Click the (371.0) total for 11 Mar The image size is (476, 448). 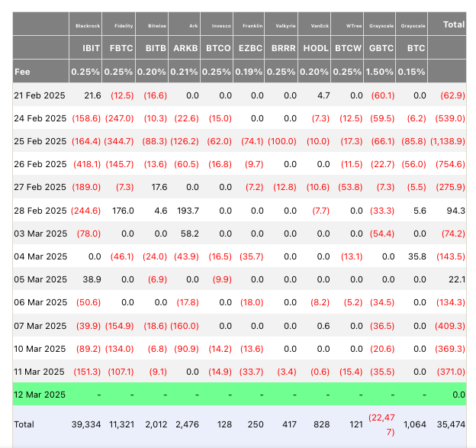tap(451, 372)
